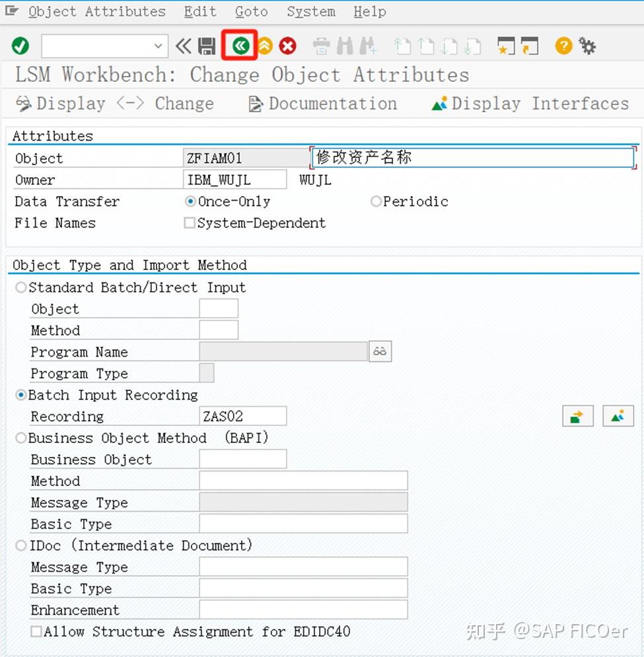Image resolution: width=644 pixels, height=657 pixels.
Task: Open the Find binoculars icon
Action: click(344, 46)
